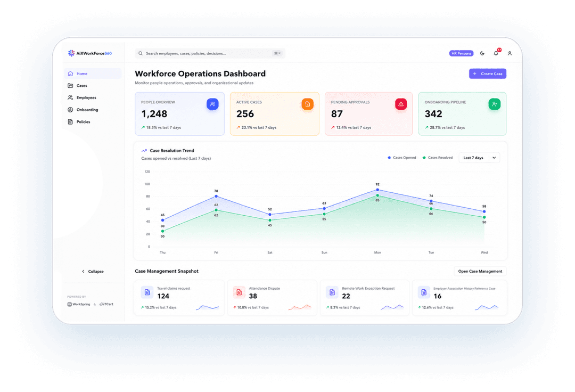
Task: Click the Onboarding Pipeline green user icon
Action: pos(494,104)
